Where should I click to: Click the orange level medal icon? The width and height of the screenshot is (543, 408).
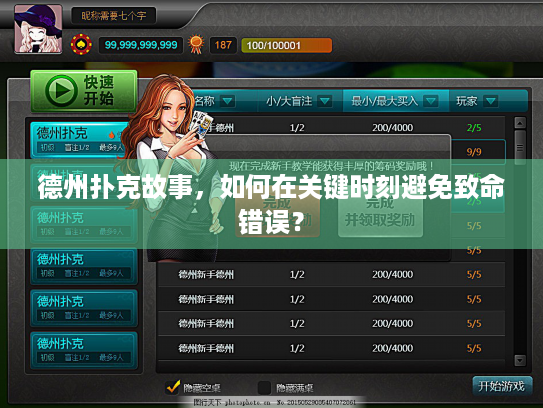196,45
